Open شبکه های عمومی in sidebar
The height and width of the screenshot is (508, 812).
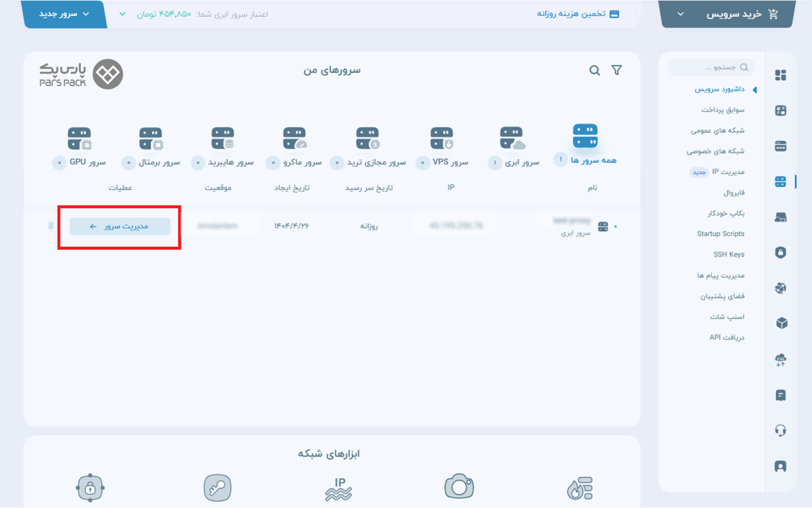717,131
